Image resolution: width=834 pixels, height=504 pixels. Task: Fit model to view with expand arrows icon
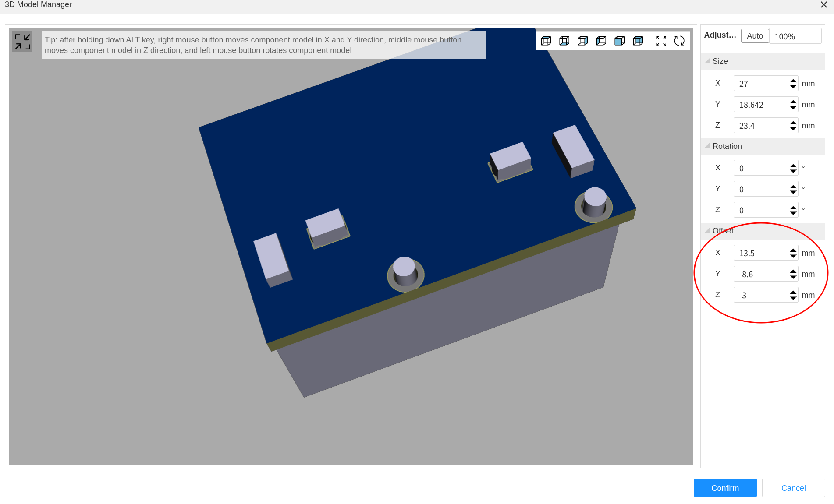[x=661, y=41]
